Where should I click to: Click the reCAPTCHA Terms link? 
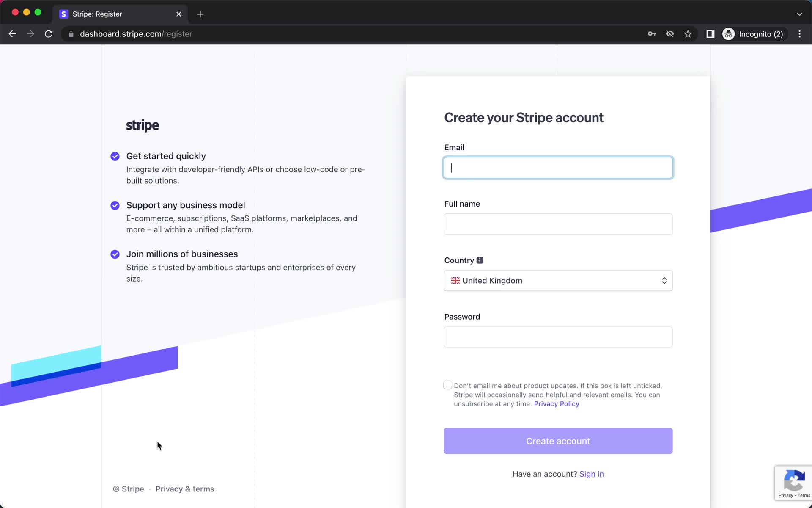[x=804, y=495]
